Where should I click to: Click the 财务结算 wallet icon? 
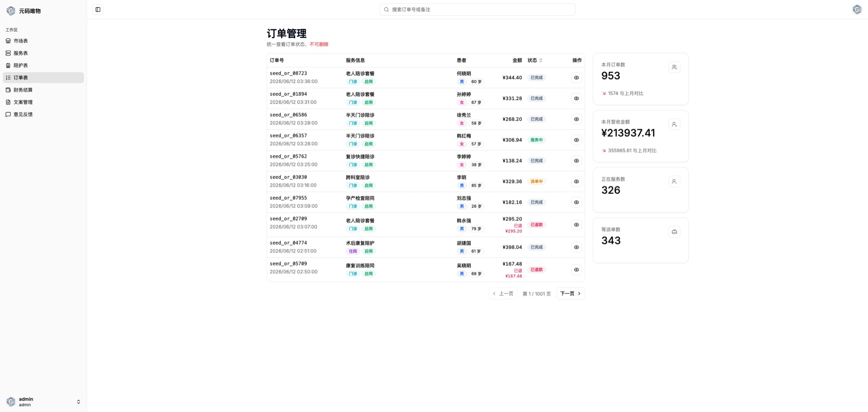(x=8, y=90)
